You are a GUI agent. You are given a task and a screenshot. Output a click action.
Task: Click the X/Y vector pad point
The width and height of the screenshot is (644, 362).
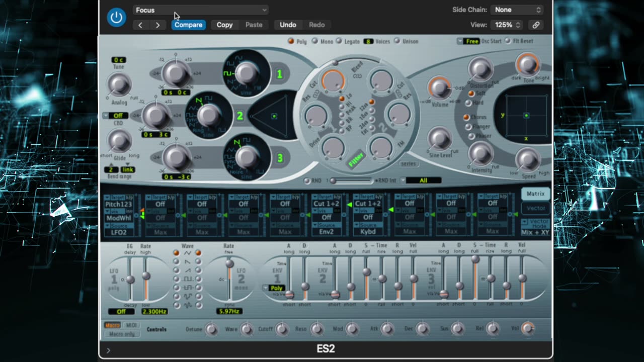tap(526, 116)
